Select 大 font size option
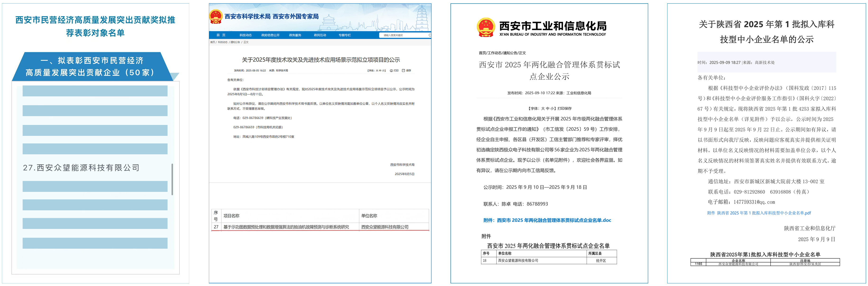 tap(377, 70)
